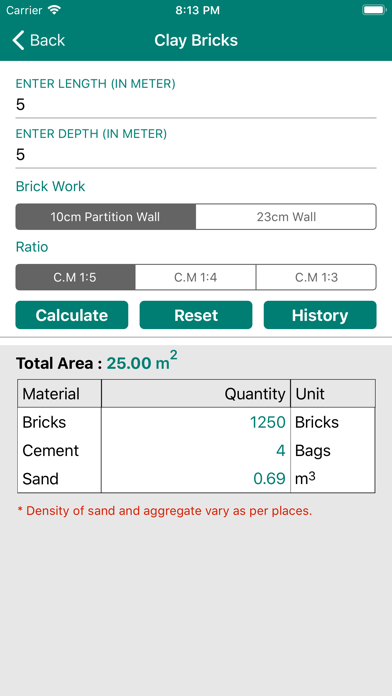
Task: Tap the Cement quantity value 4
Action: pyautogui.click(x=281, y=451)
